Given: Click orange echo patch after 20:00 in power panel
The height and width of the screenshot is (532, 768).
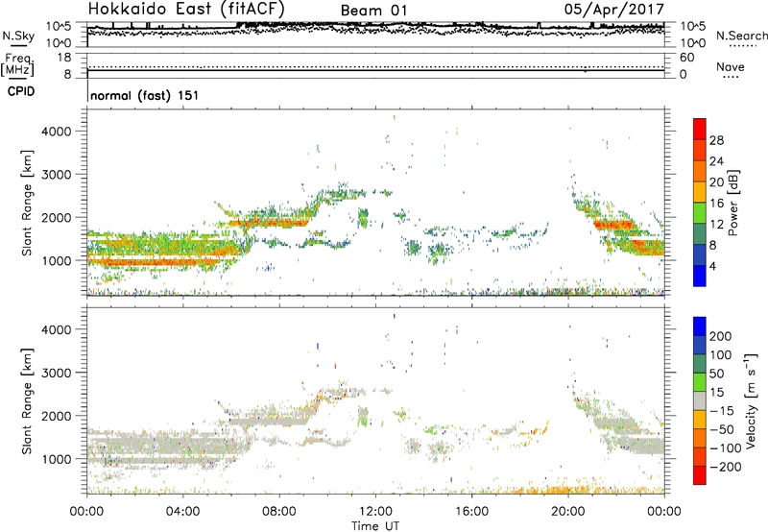Looking at the screenshot, I should [x=612, y=225].
